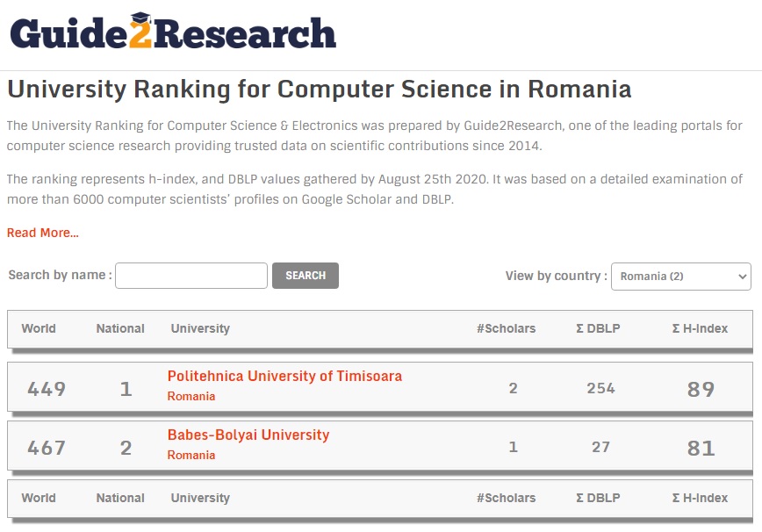The image size is (762, 532).
Task: Click the Read More link
Action: [x=43, y=233]
